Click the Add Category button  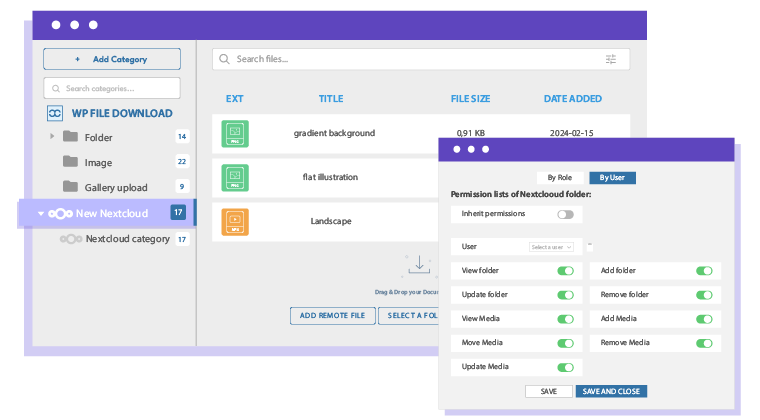(x=112, y=59)
